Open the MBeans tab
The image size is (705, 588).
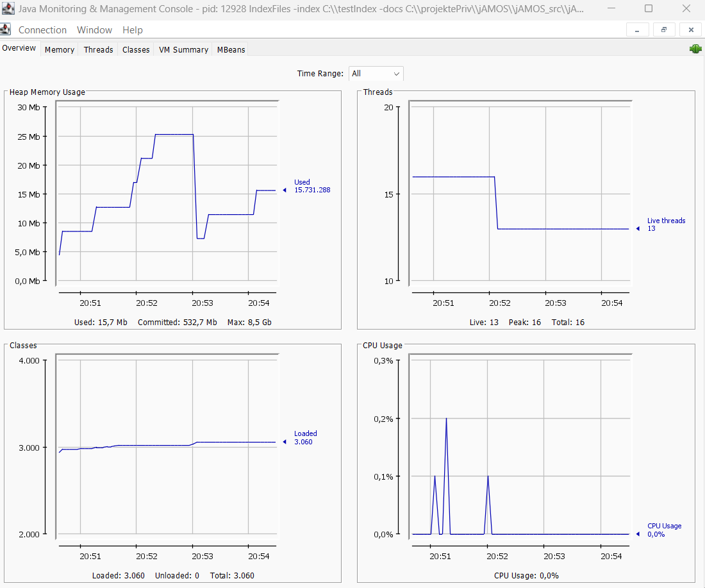[230, 49]
